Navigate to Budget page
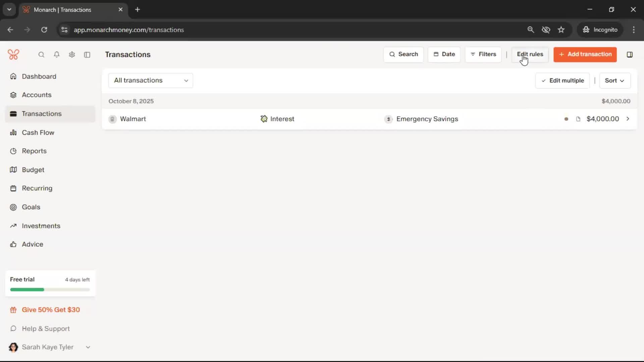The image size is (644, 362). 33,170
